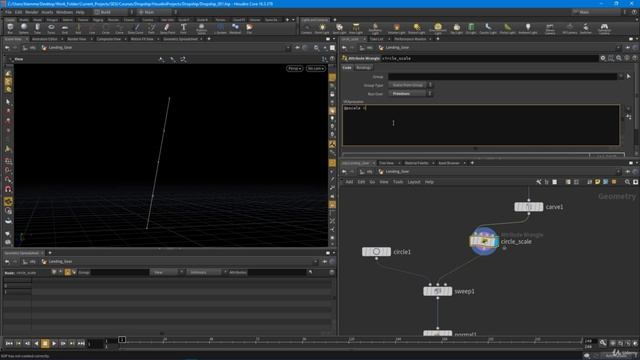This screenshot has width=640, height=360.
Task: Select the Draw Curve shelf tool
Action: tap(136, 28)
